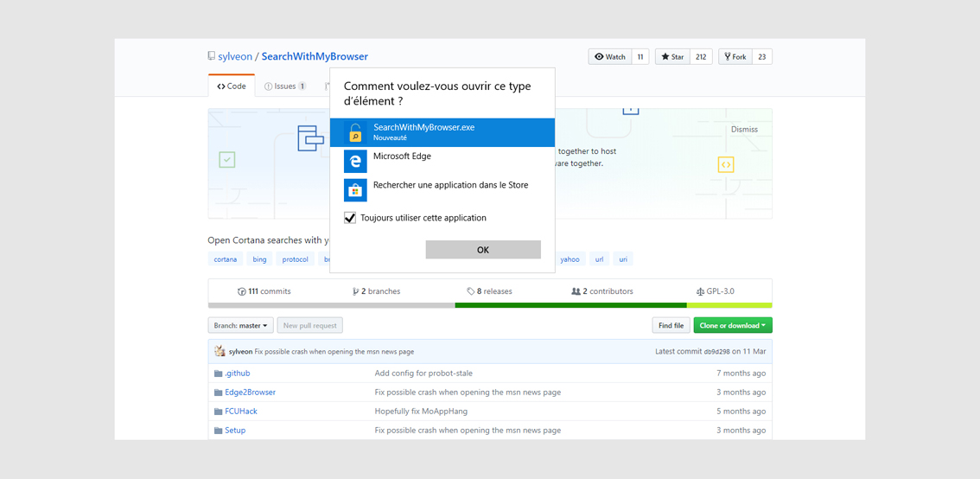The width and height of the screenshot is (980, 479).
Task: Switch to the Code tab
Action: (x=232, y=86)
